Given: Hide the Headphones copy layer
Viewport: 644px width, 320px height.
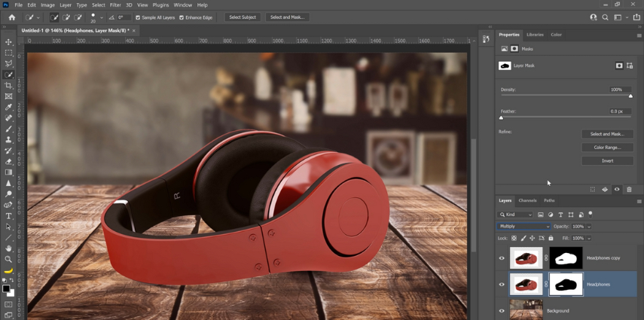Looking at the screenshot, I should 502,258.
